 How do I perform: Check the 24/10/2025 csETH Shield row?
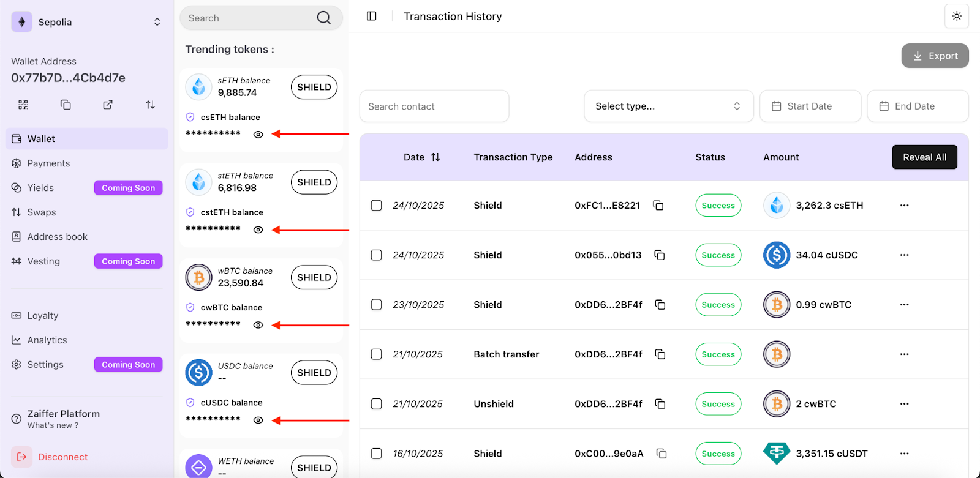click(377, 206)
